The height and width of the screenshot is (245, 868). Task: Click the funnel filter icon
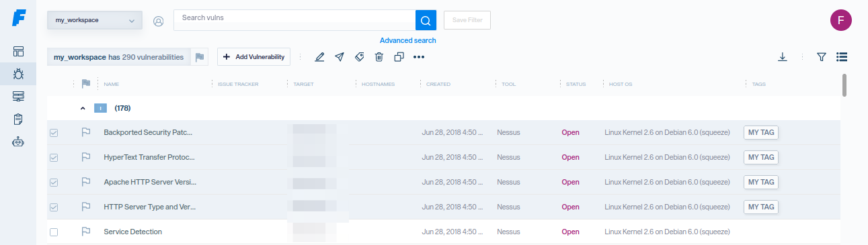[x=821, y=57]
